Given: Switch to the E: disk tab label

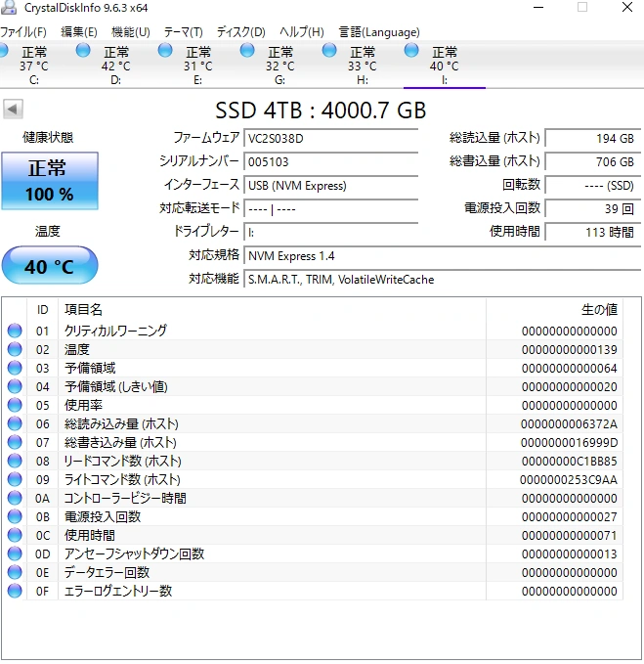Looking at the screenshot, I should pos(198,80).
